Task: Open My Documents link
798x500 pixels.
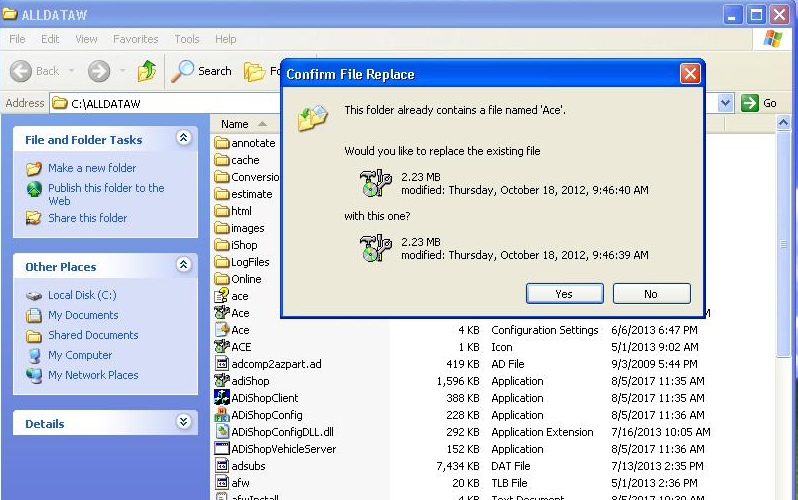Action: (x=83, y=315)
